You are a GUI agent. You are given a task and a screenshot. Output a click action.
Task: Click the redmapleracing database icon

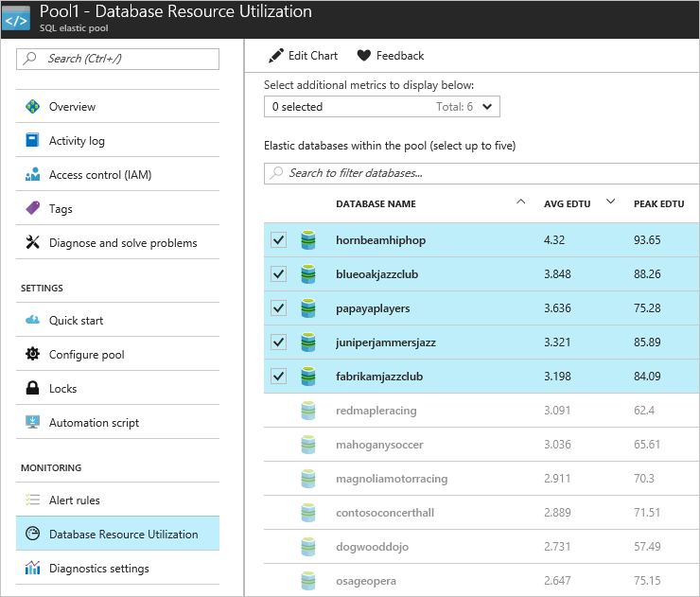pos(308,411)
